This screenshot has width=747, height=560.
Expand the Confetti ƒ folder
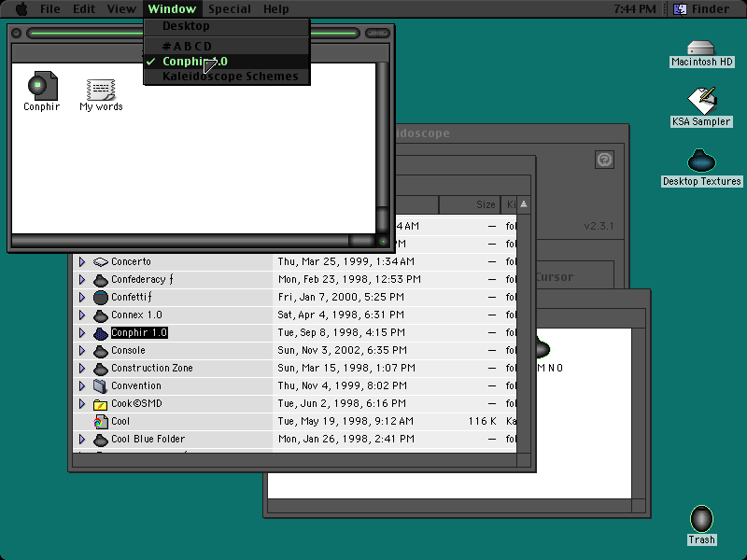coord(82,297)
